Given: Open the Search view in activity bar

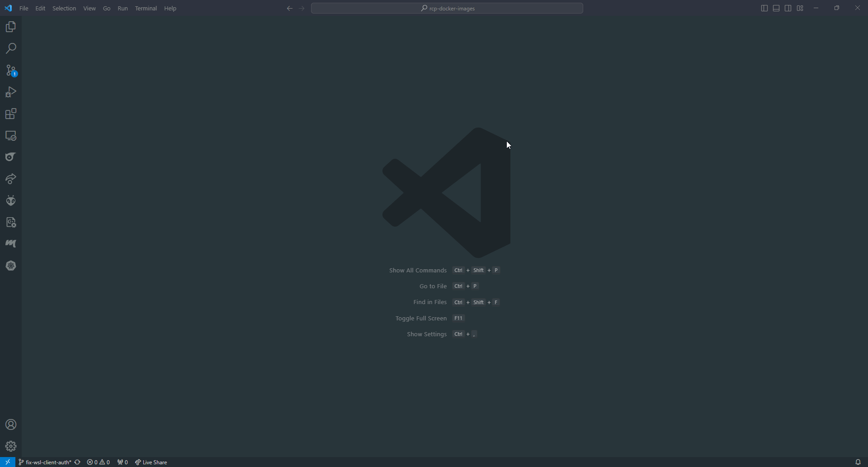Looking at the screenshot, I should tap(11, 48).
